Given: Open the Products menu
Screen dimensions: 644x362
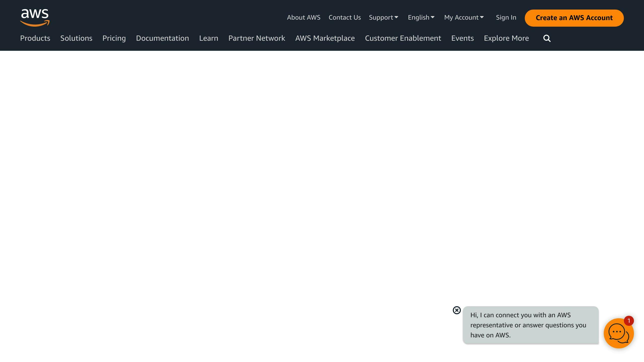Looking at the screenshot, I should click(x=35, y=38).
